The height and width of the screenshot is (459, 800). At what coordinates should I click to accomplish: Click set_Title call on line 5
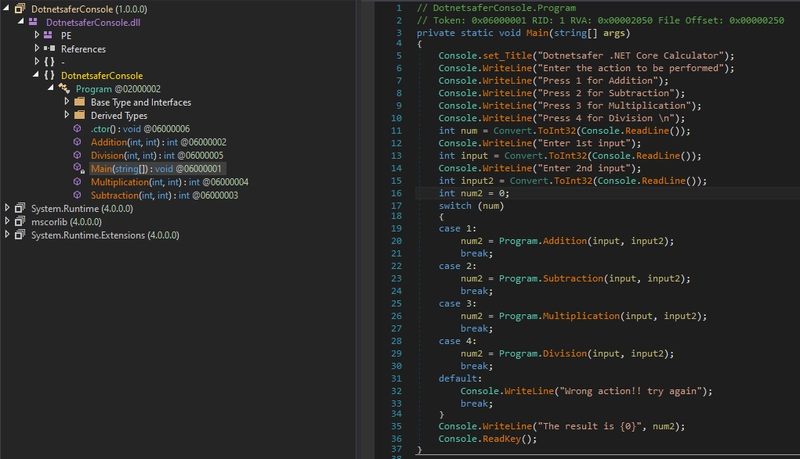pyautogui.click(x=507, y=56)
